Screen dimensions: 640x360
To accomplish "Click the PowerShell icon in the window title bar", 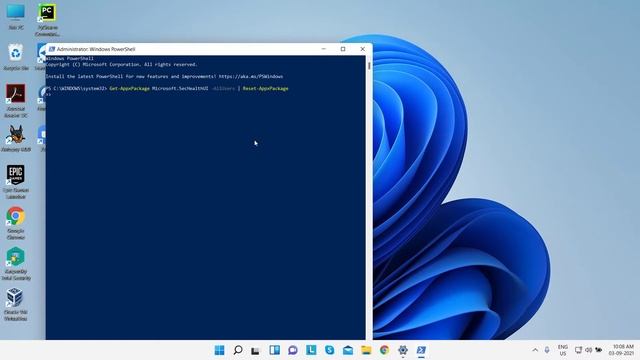I will (52, 49).
